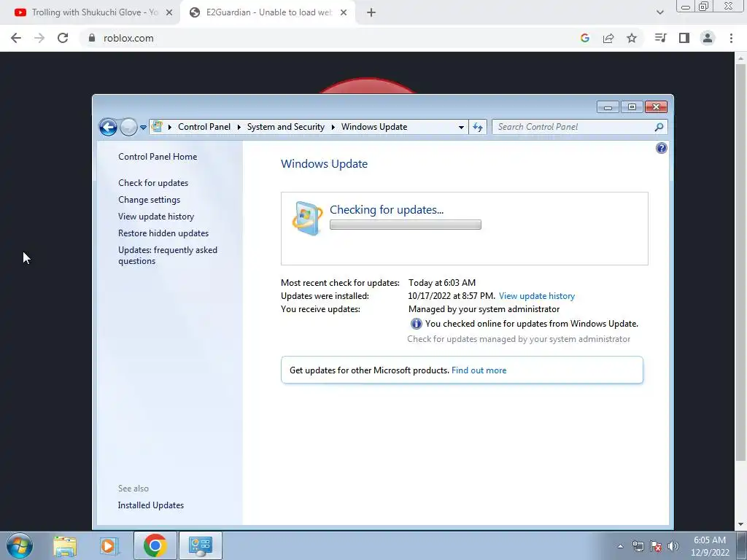Open Windows Explorer from taskbar

(x=65, y=545)
